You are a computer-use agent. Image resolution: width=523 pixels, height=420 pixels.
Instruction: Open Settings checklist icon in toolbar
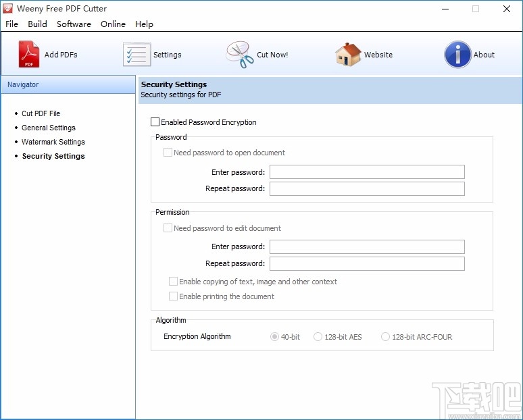point(136,54)
